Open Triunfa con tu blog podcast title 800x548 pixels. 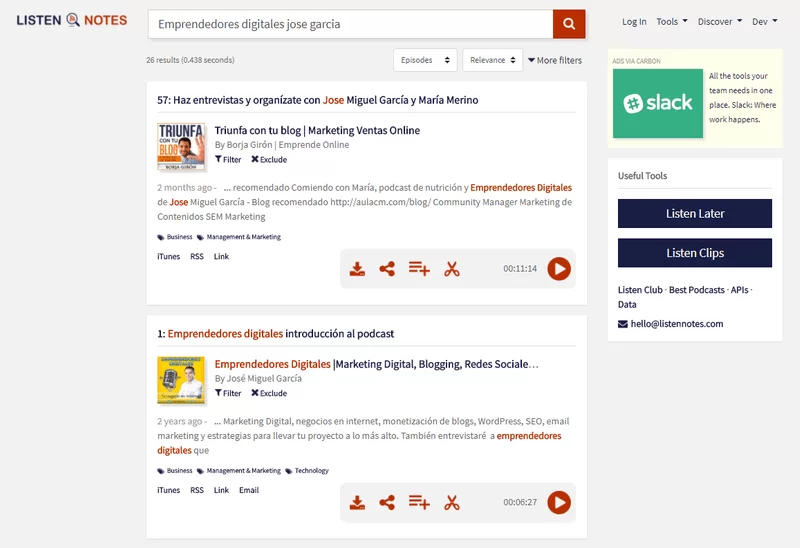point(317,130)
